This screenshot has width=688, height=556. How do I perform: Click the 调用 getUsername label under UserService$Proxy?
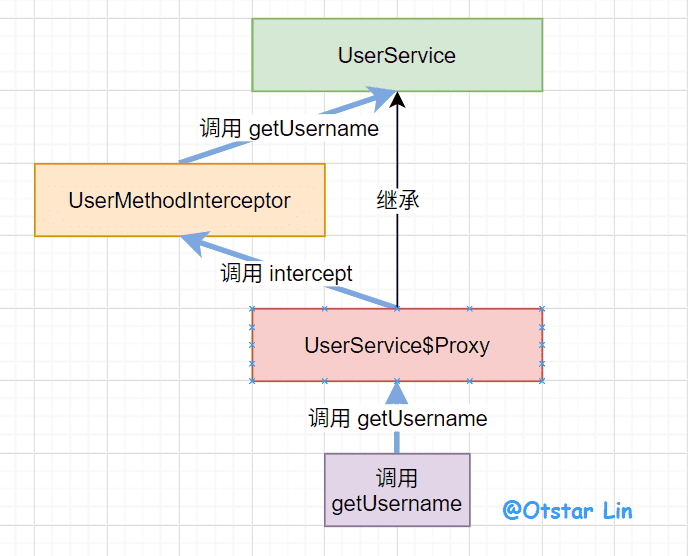coord(398,418)
